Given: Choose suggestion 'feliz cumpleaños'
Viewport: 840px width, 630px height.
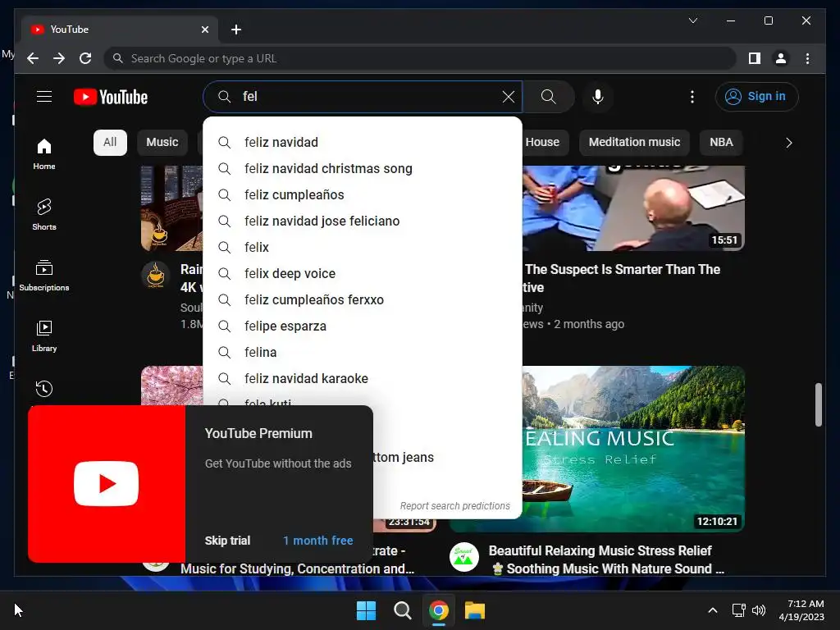Looking at the screenshot, I should pos(362,194).
